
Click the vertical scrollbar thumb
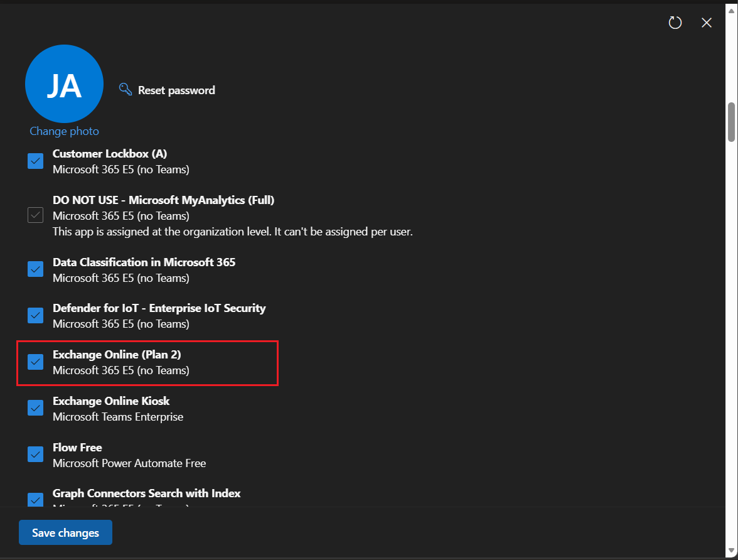coord(731,122)
